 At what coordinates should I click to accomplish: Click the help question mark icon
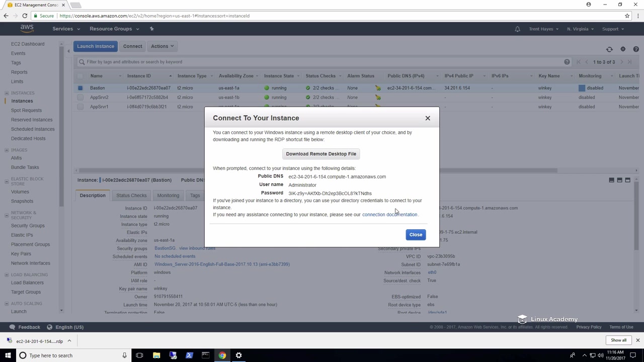(636, 49)
